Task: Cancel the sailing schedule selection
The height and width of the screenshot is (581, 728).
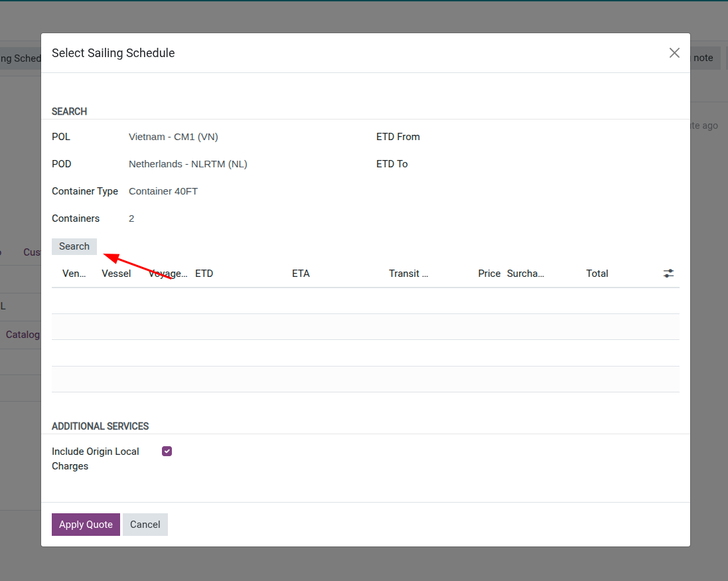Action: point(145,525)
